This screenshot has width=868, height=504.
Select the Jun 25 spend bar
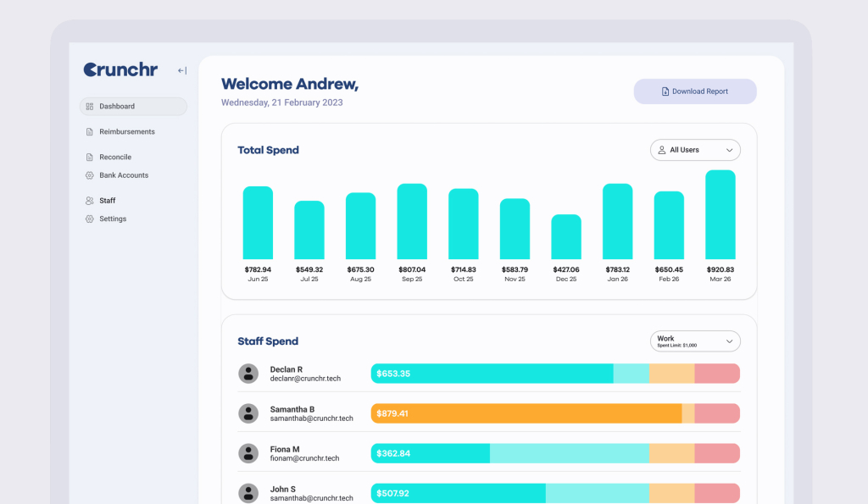click(x=258, y=223)
